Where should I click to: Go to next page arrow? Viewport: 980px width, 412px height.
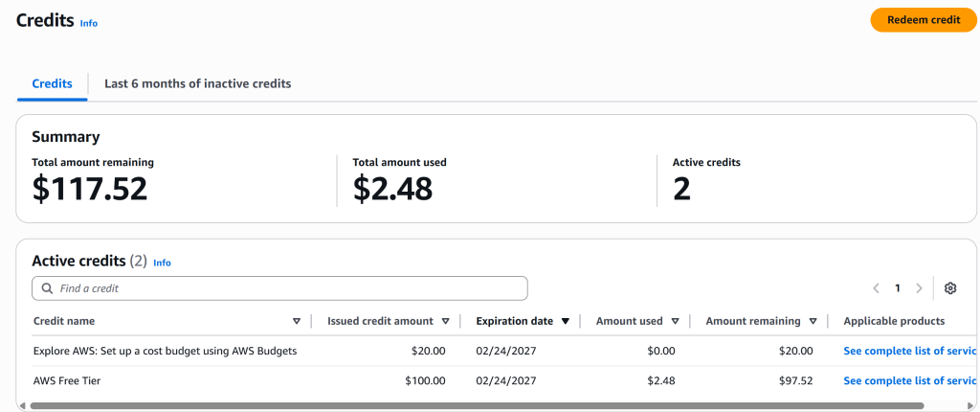tap(919, 288)
